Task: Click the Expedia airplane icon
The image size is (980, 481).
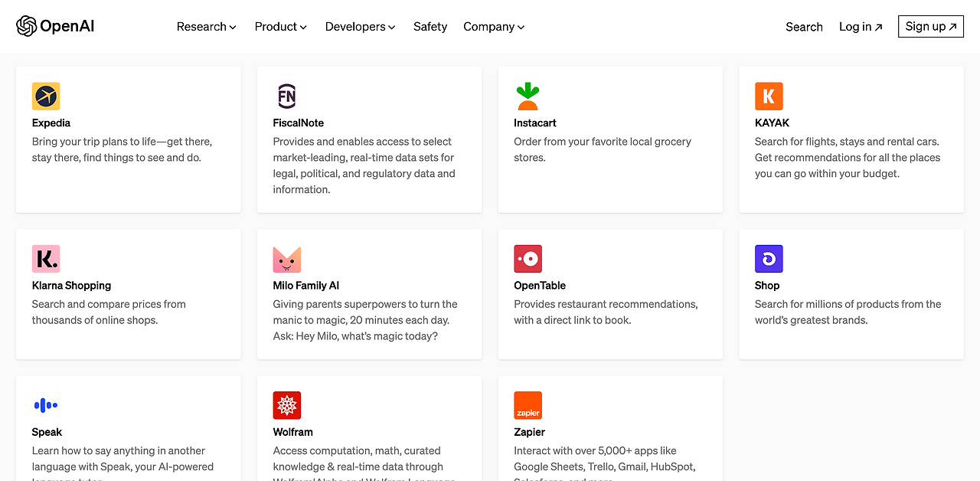Action: click(x=46, y=96)
